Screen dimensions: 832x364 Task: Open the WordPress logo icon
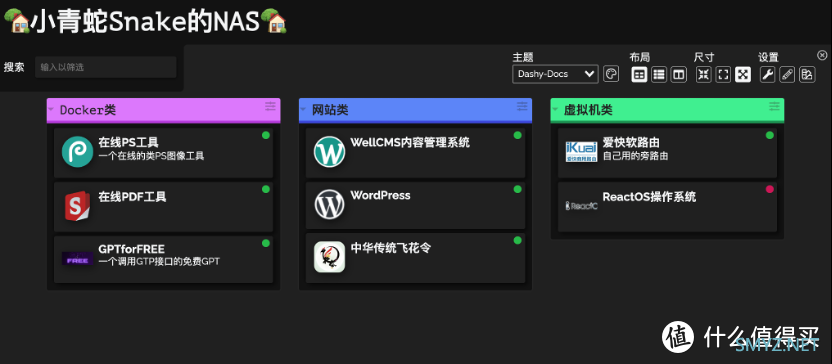click(x=330, y=204)
